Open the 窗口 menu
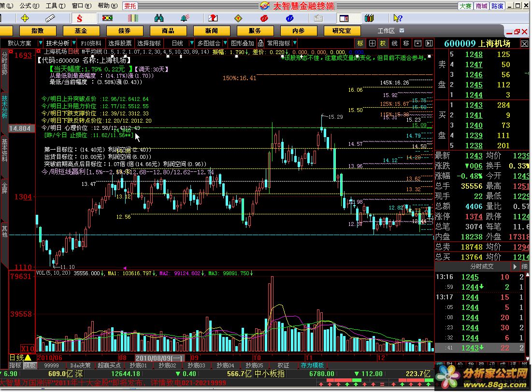 tap(82, 6)
